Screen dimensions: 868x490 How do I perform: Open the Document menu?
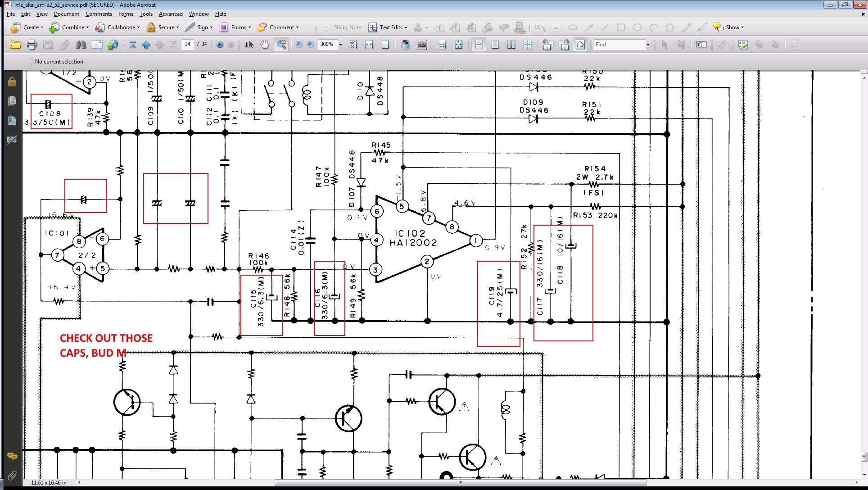pos(66,14)
